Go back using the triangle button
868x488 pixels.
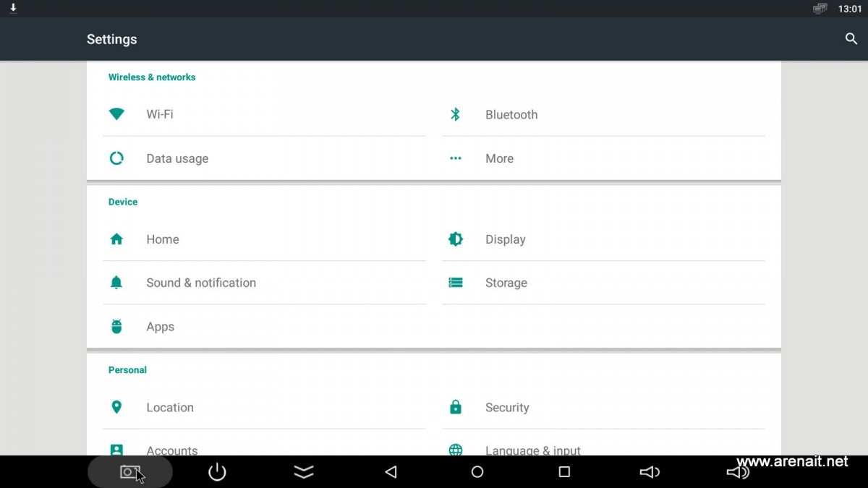(x=391, y=472)
